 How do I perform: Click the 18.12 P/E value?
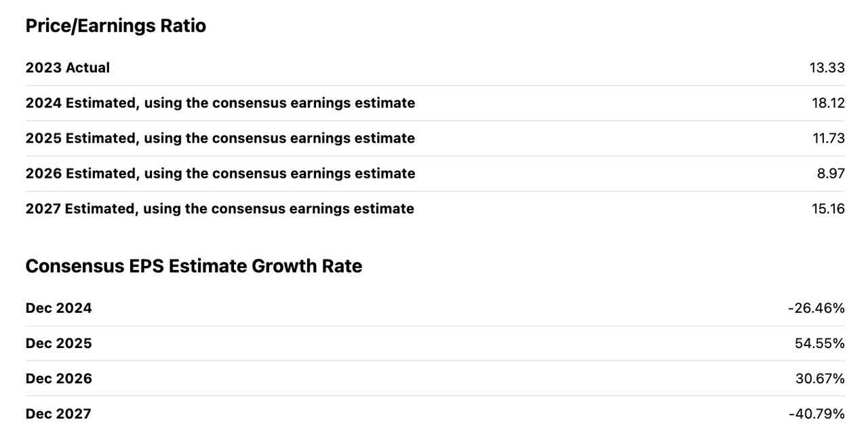(828, 103)
